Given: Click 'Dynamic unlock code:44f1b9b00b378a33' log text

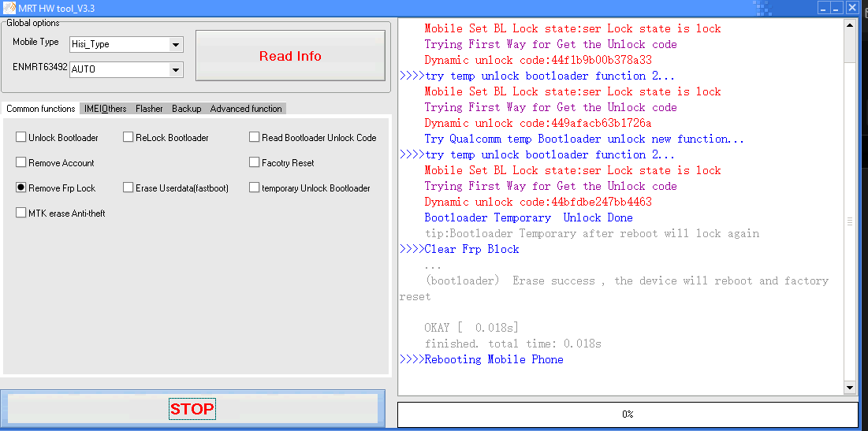Looking at the screenshot, I should (x=538, y=61).
